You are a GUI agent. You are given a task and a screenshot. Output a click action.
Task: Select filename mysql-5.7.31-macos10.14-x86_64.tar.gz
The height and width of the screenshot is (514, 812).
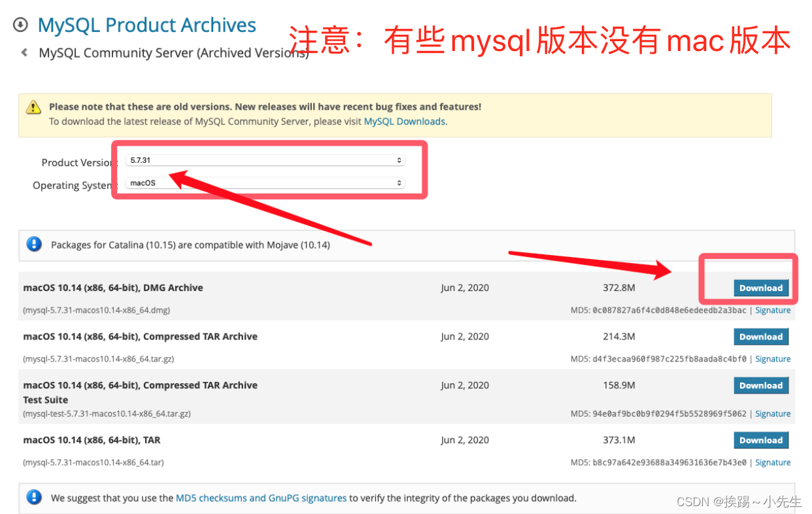(99, 359)
